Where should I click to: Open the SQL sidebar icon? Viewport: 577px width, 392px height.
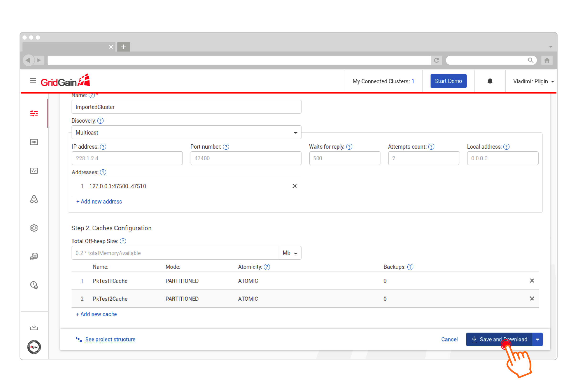34,142
